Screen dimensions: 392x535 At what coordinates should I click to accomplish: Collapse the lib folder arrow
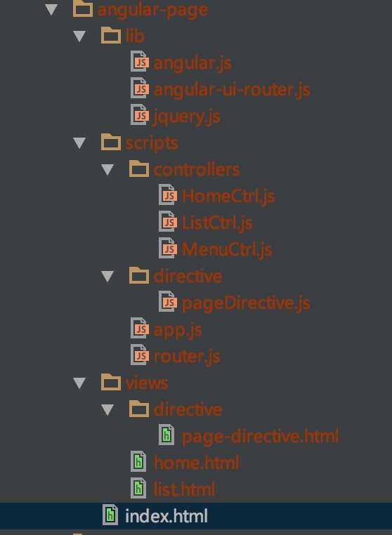pos(79,37)
